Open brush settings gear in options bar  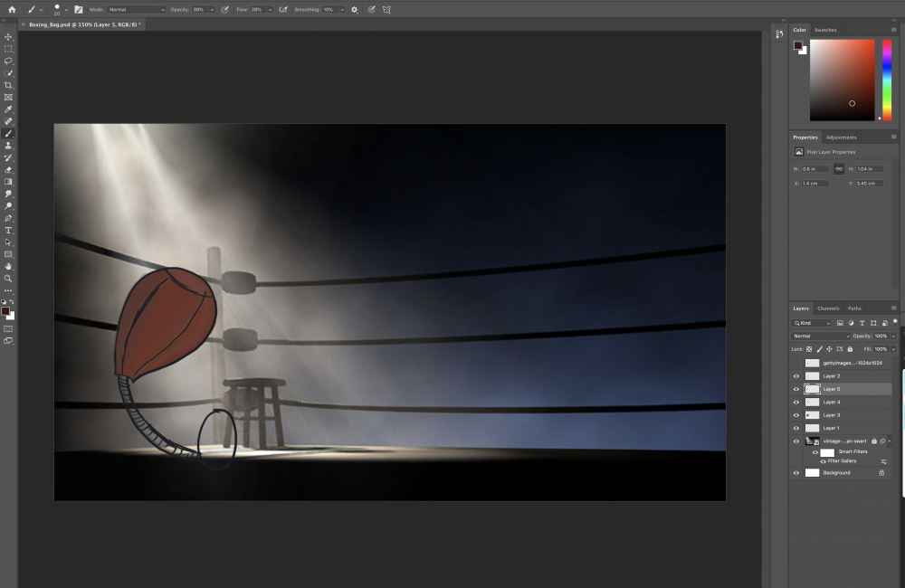click(x=354, y=9)
